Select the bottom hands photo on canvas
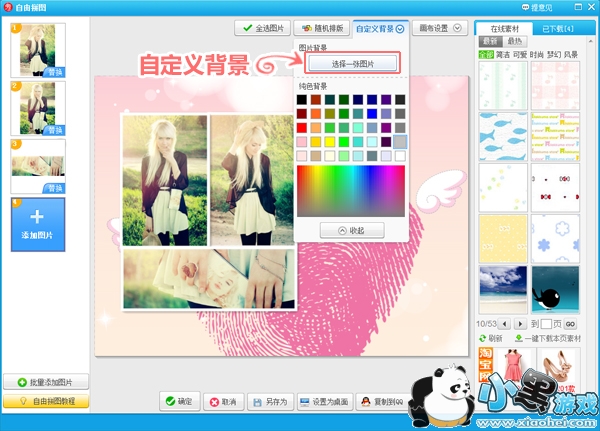The image size is (600, 431). pyautogui.click(x=209, y=279)
